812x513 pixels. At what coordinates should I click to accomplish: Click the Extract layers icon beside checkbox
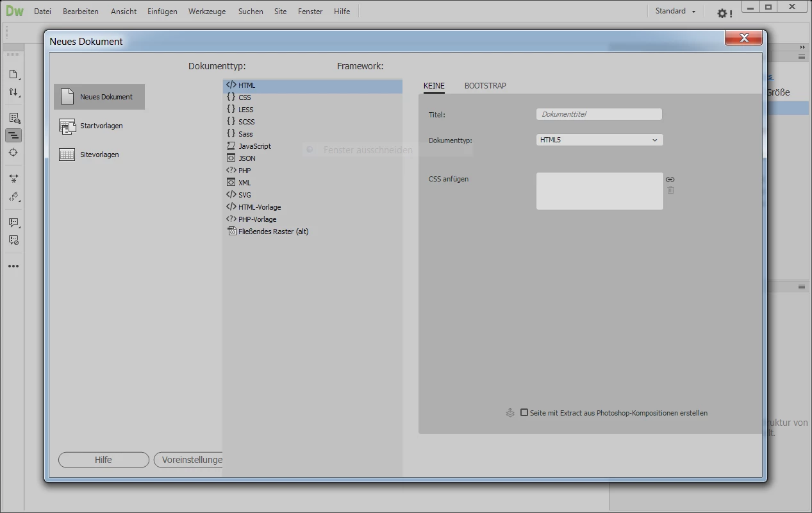coord(510,413)
